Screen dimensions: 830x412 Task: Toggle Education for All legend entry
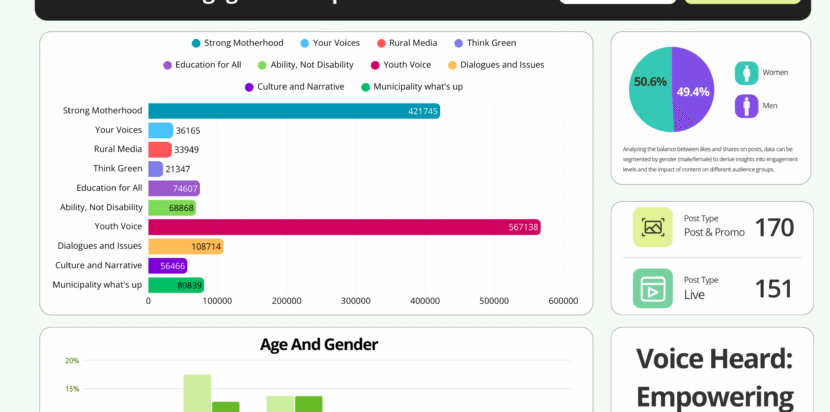[202, 65]
